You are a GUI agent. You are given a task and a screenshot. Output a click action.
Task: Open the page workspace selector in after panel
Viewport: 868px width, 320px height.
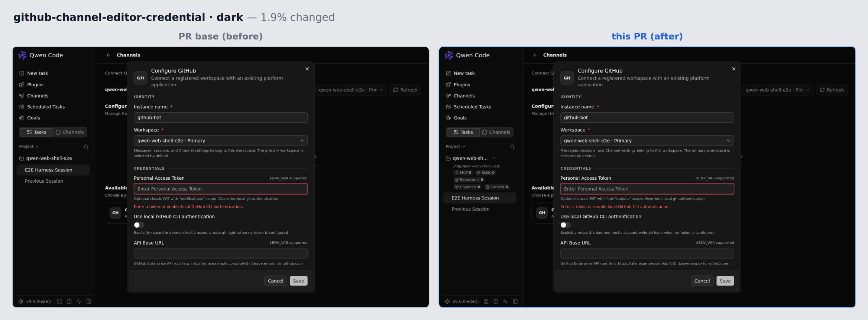click(x=777, y=90)
